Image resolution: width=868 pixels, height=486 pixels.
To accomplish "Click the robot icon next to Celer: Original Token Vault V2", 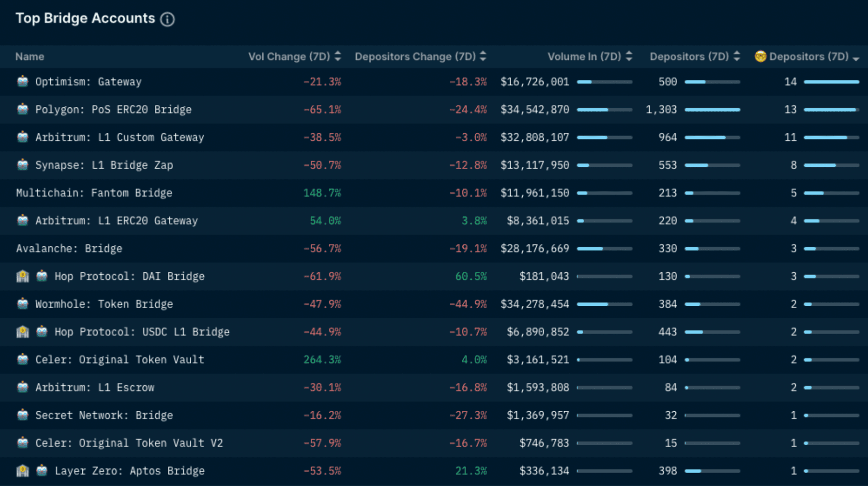I will (23, 443).
